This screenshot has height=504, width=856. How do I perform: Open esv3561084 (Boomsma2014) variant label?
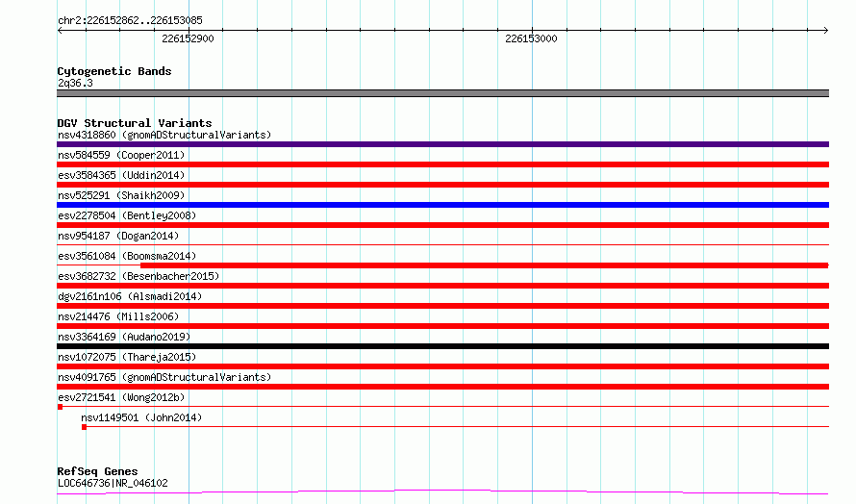tap(127, 256)
